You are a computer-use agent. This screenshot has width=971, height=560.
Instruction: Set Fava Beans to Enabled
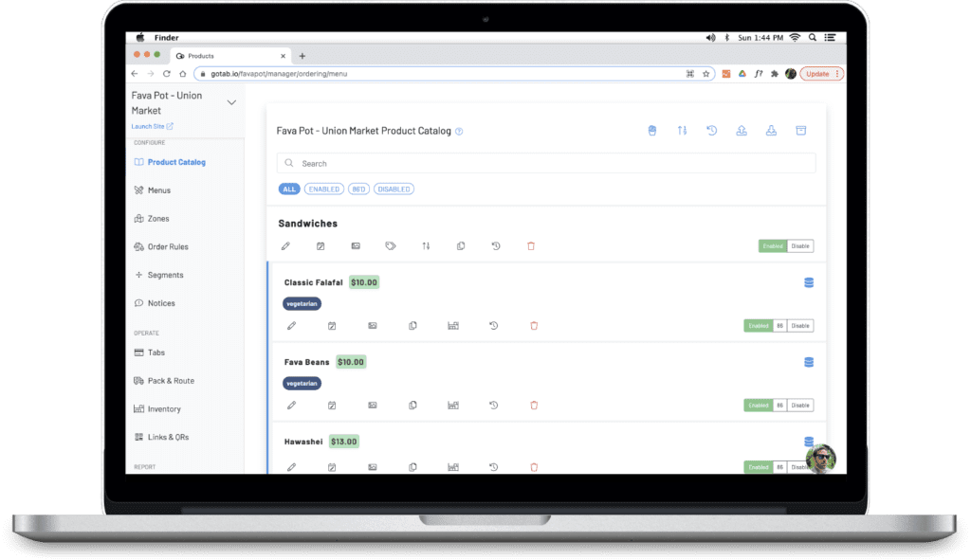tap(759, 406)
